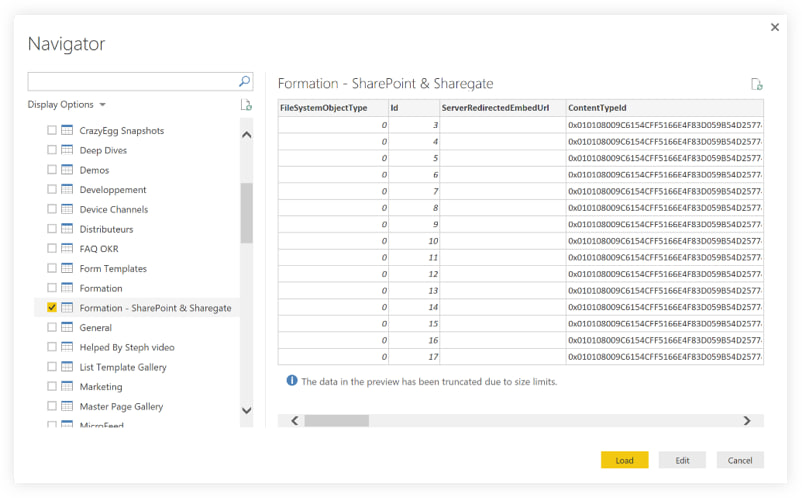Click the preview refresh icon above the table
Screen dimensions: 802x498
757,85
